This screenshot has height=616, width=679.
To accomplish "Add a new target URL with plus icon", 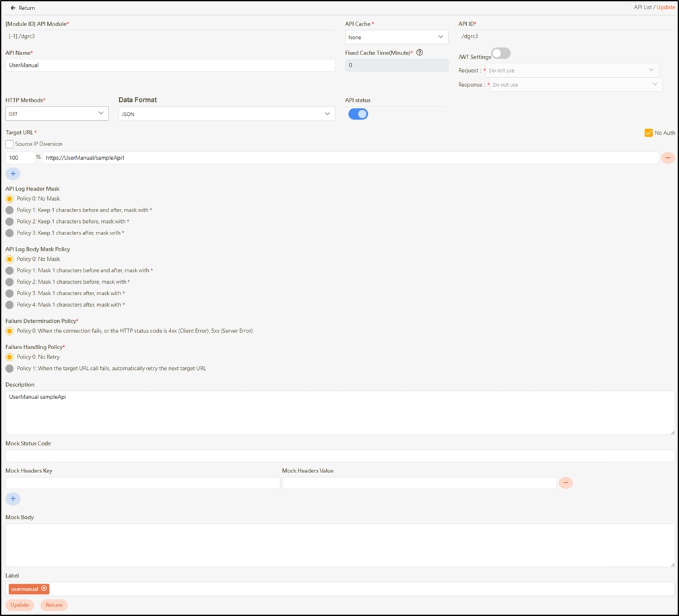I will (x=13, y=173).
